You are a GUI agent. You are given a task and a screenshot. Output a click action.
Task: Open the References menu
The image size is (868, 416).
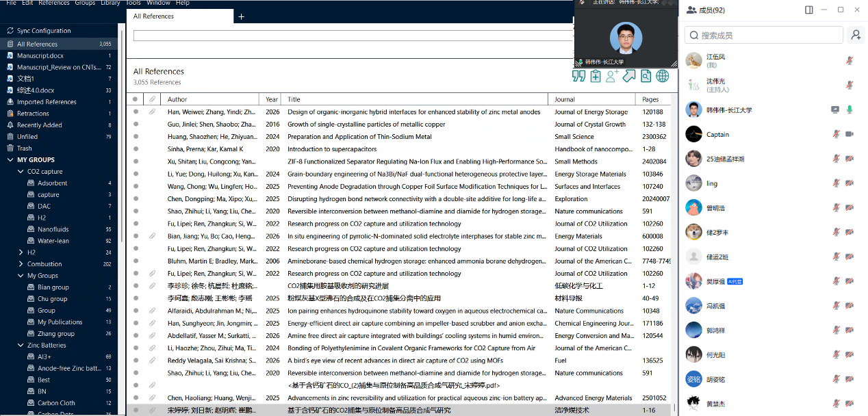(53, 3)
